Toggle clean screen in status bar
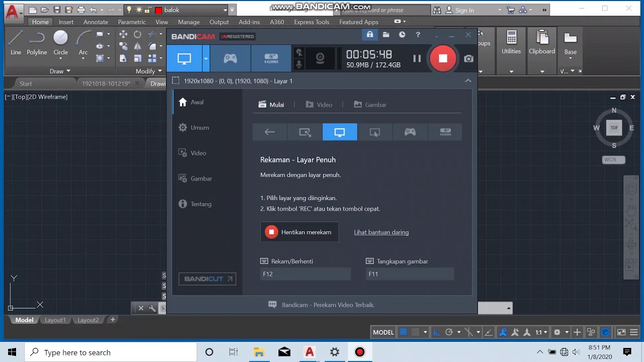This screenshot has width=644, height=362. (x=621, y=332)
